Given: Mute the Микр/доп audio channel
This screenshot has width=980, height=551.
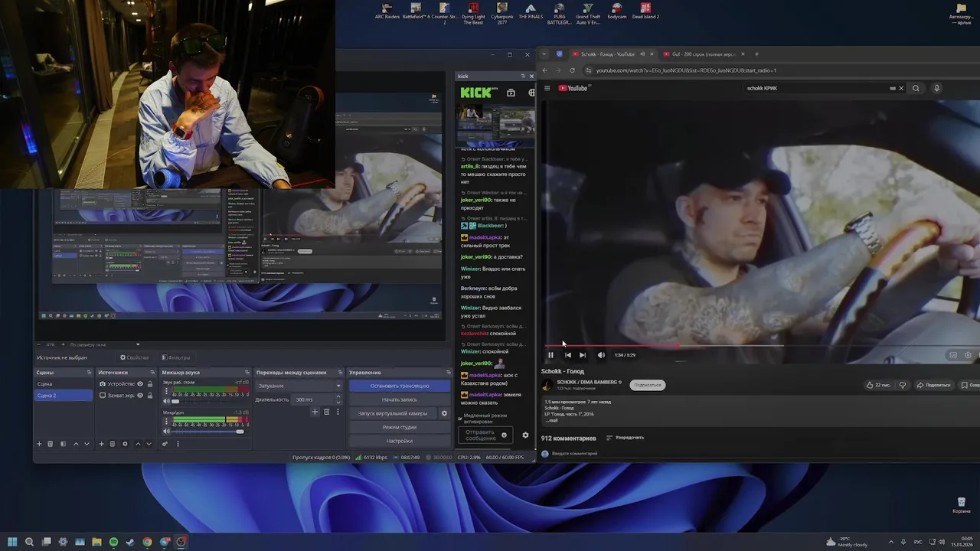Looking at the screenshot, I should [166, 432].
